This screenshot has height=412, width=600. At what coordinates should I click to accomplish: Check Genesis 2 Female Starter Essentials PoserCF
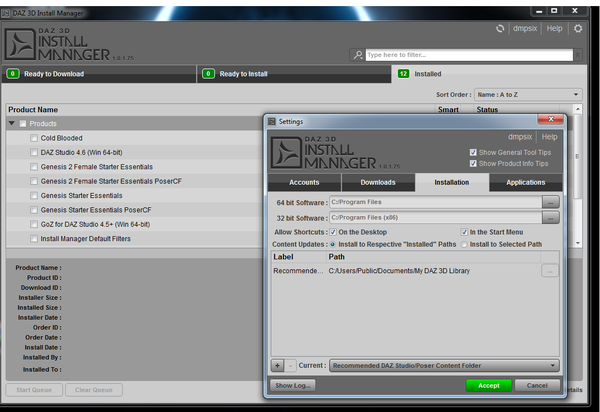(x=34, y=181)
